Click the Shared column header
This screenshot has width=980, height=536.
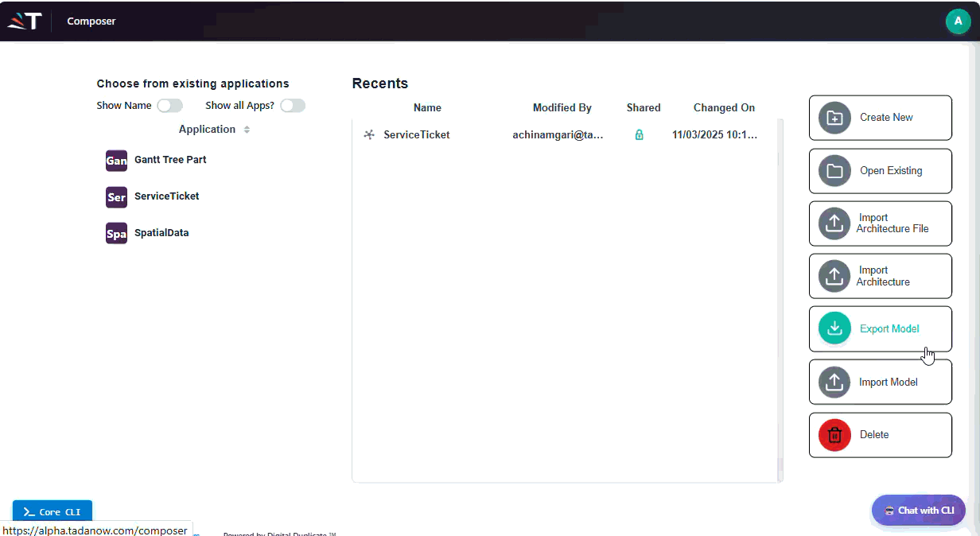(x=644, y=108)
